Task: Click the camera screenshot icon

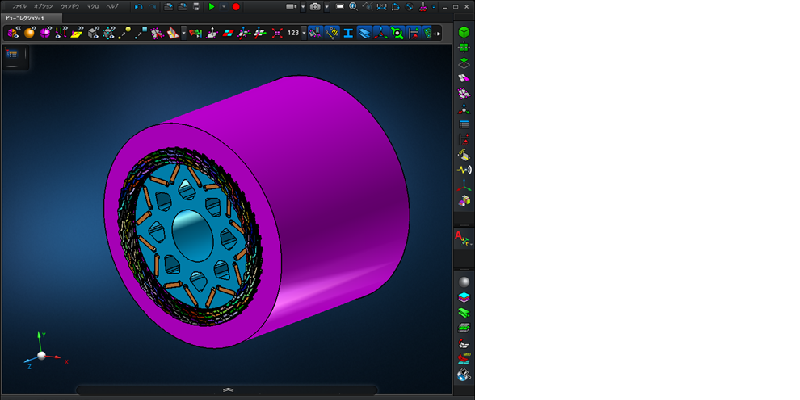Action: pos(315,6)
